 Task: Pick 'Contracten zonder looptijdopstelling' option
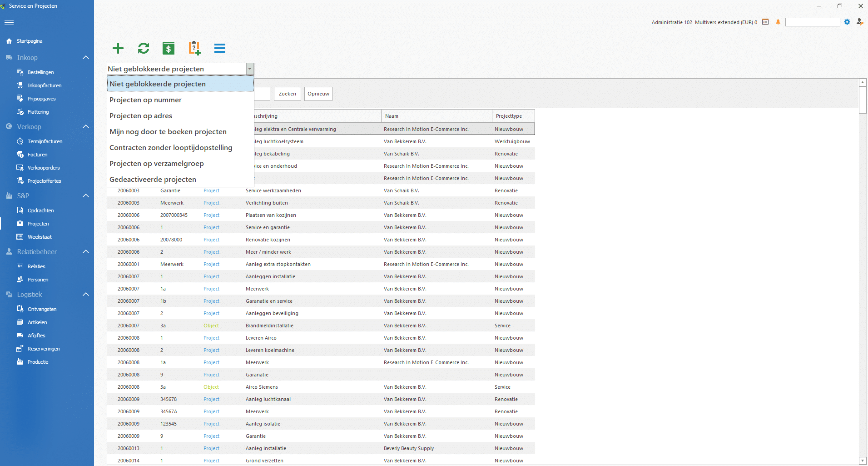coord(171,148)
